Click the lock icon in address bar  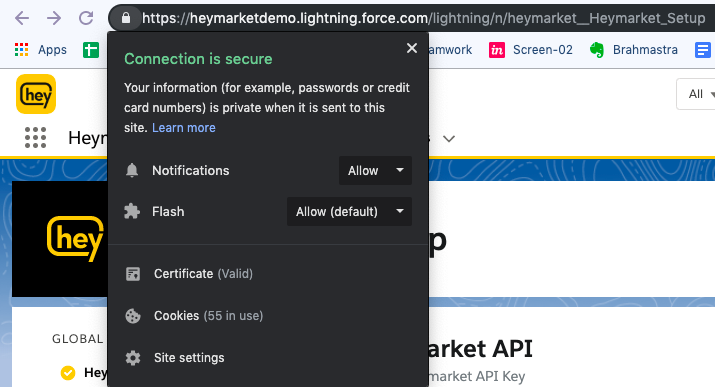point(125,18)
